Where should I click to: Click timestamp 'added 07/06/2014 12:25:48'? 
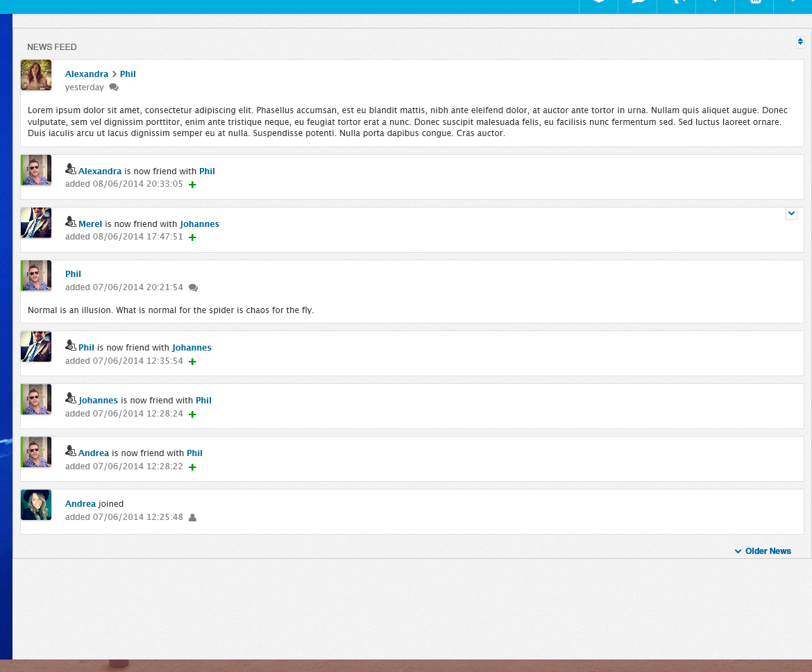pyautogui.click(x=124, y=518)
